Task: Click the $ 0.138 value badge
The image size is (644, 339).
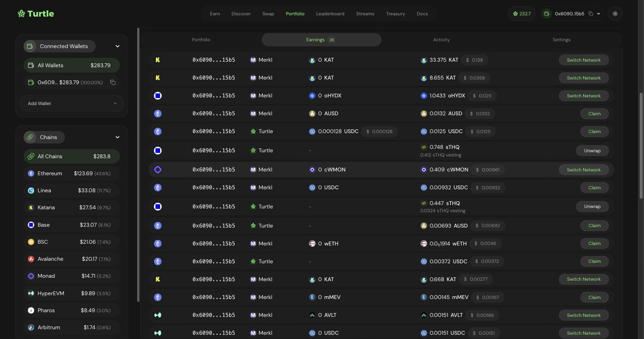Action: (x=474, y=60)
